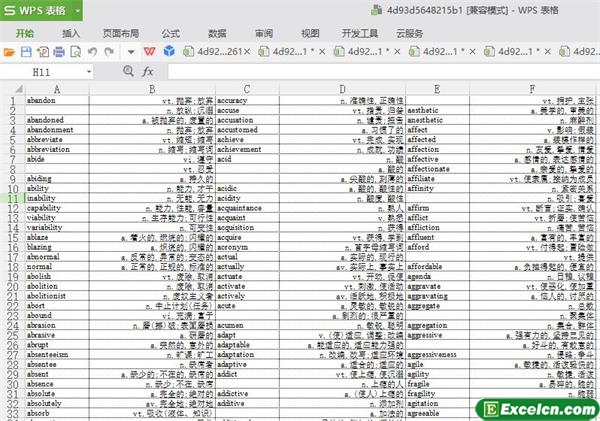Switch to the 页面布局 ribbon tab

tap(121, 34)
